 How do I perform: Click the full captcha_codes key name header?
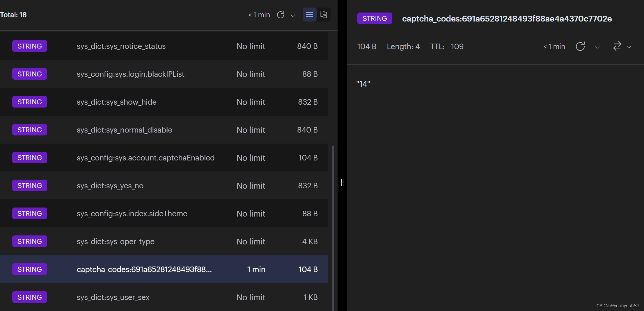(x=507, y=19)
